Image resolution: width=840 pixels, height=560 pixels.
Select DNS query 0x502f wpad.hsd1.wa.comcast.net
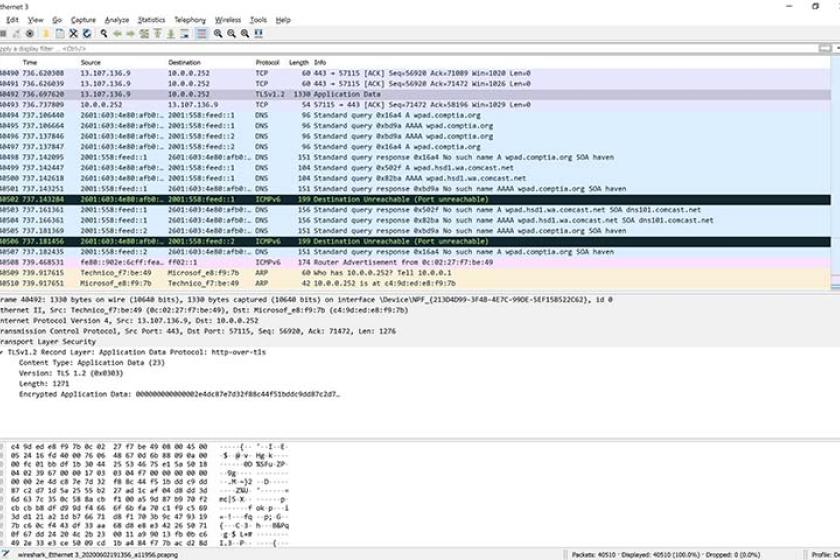click(x=415, y=168)
